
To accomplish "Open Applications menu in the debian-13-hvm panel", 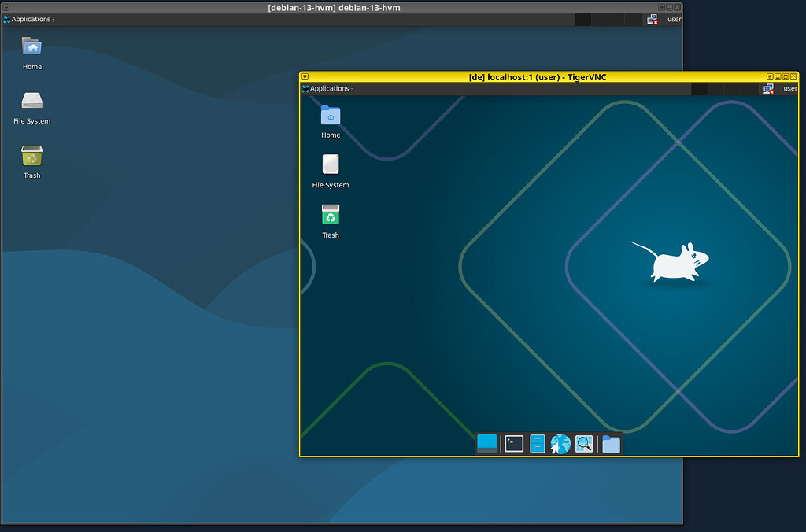I will tap(30, 19).
